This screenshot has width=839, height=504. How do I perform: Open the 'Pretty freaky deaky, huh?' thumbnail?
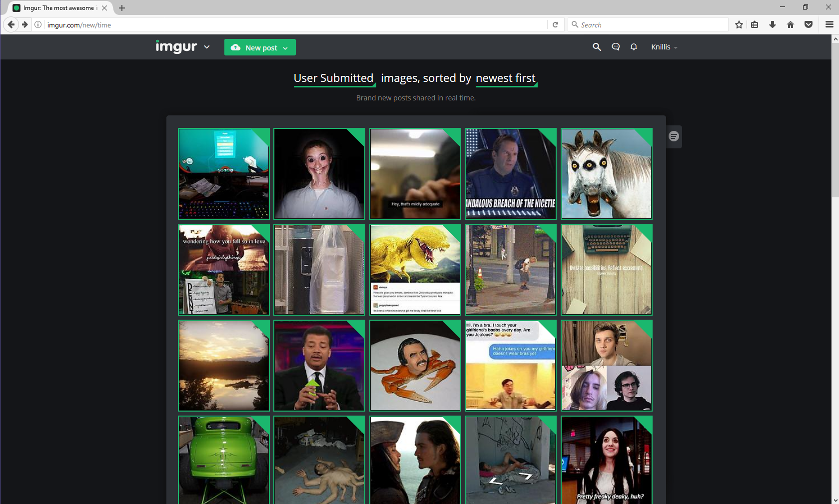pos(607,460)
